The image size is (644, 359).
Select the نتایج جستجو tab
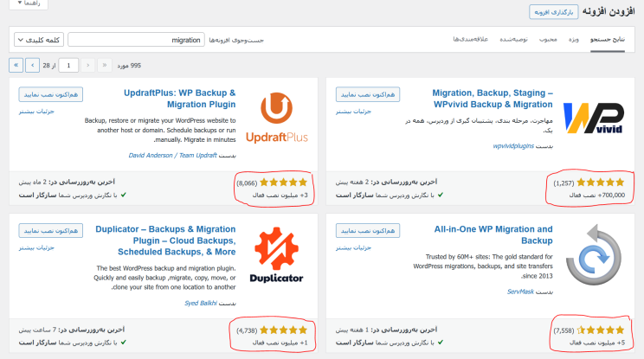click(608, 40)
